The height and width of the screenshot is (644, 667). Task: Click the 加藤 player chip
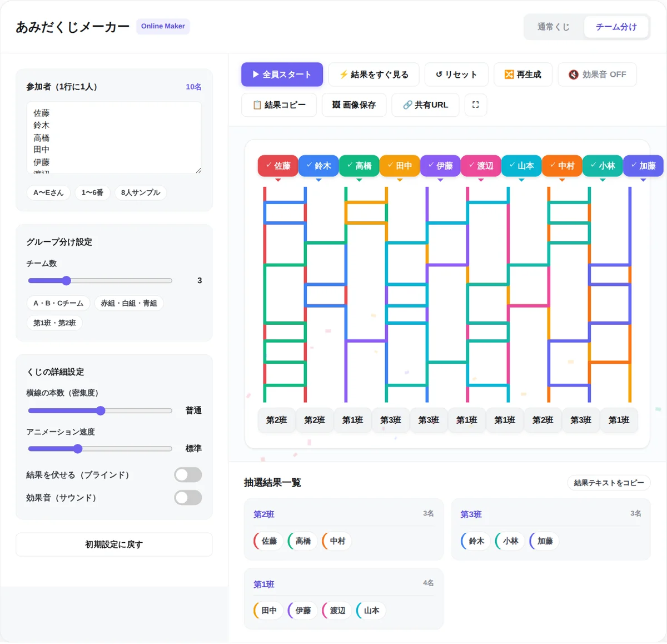(643, 166)
